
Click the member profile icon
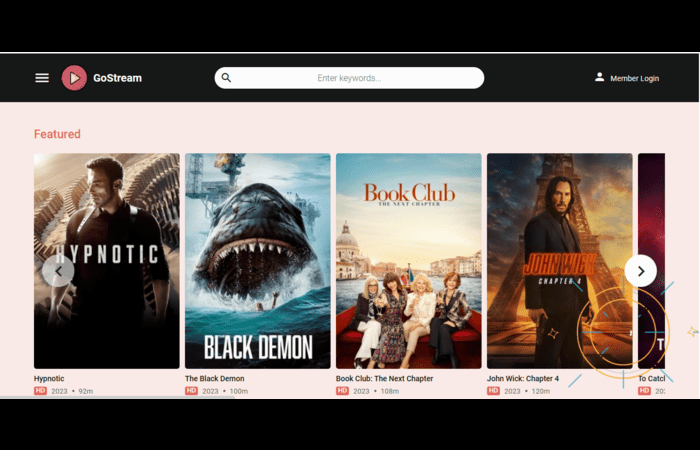(x=600, y=77)
